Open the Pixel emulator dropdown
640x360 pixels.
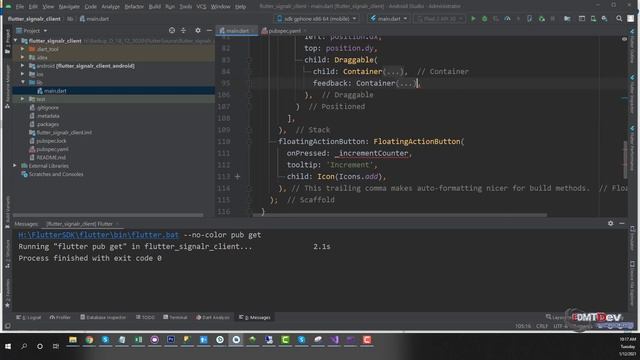(440, 19)
